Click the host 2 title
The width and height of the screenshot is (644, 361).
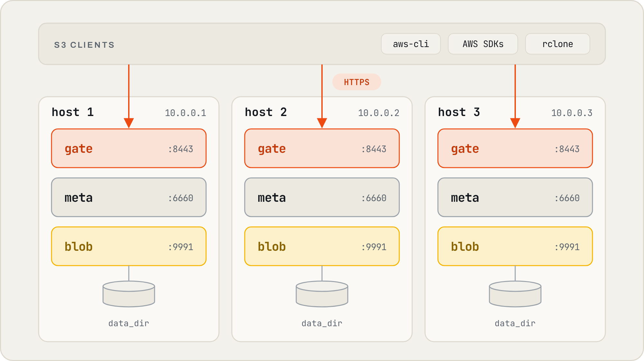coord(266,112)
